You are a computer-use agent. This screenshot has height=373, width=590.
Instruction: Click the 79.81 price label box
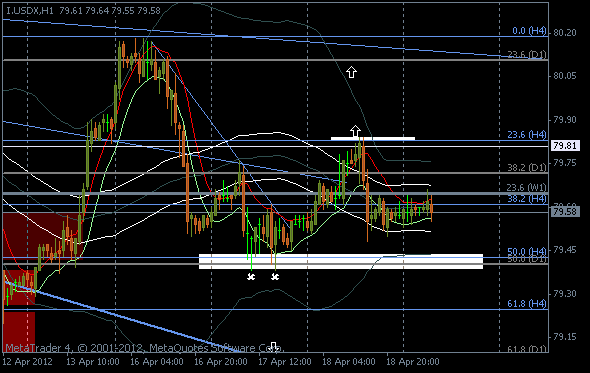(565, 146)
